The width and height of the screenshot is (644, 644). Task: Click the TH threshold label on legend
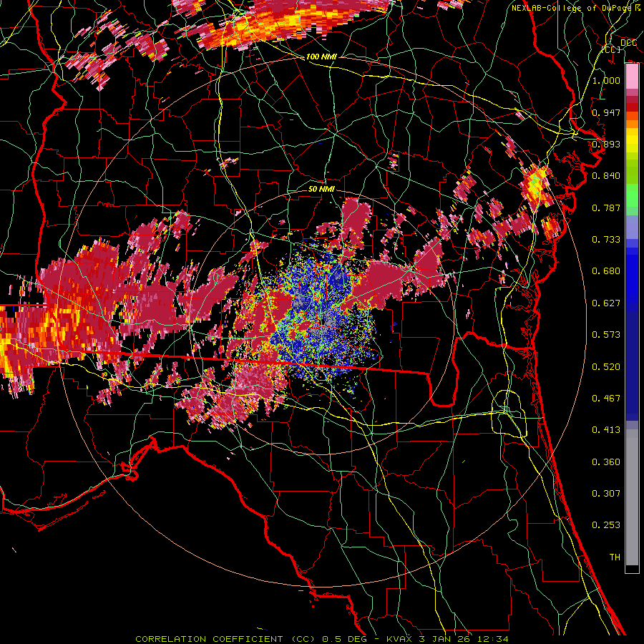615,557
